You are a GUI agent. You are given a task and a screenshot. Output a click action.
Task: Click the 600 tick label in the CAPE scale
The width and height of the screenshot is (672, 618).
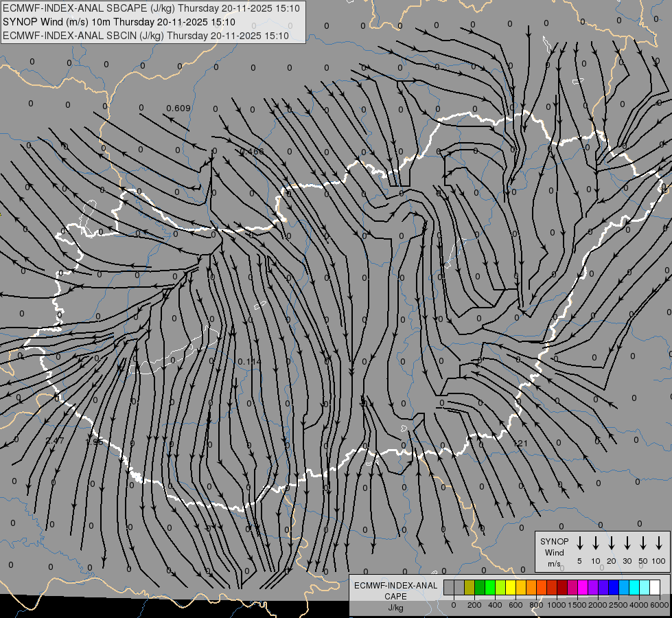(515, 605)
